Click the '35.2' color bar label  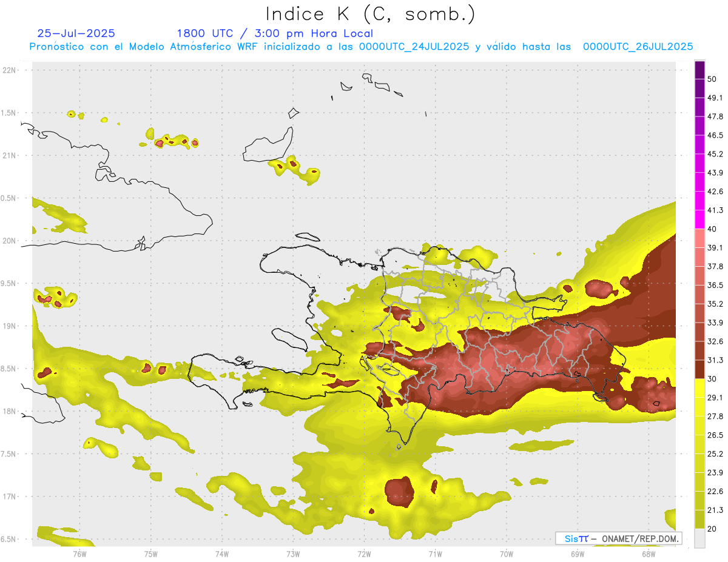point(715,304)
